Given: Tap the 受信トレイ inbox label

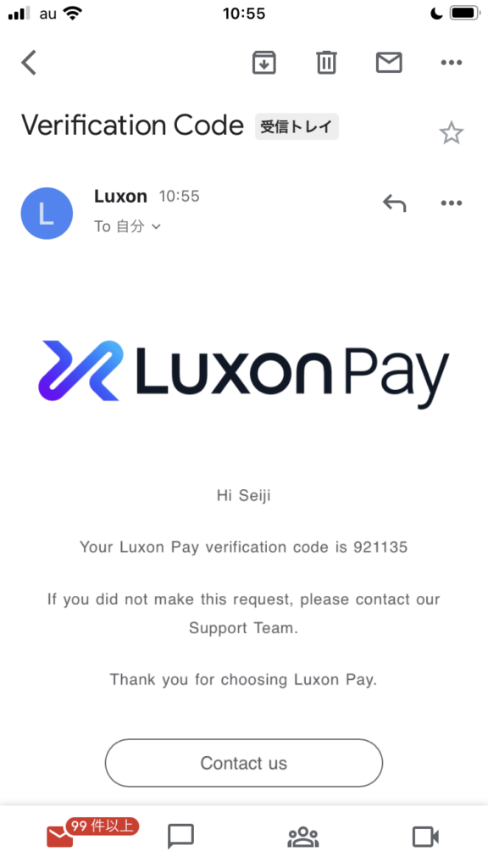Looking at the screenshot, I should tap(297, 127).
